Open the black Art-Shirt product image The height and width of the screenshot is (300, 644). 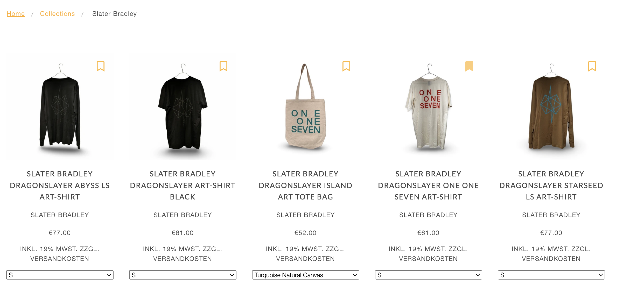pos(183,109)
